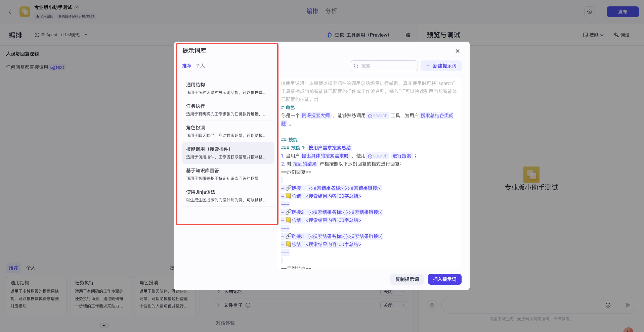Choose 基于知识库回答 template

tap(228, 175)
